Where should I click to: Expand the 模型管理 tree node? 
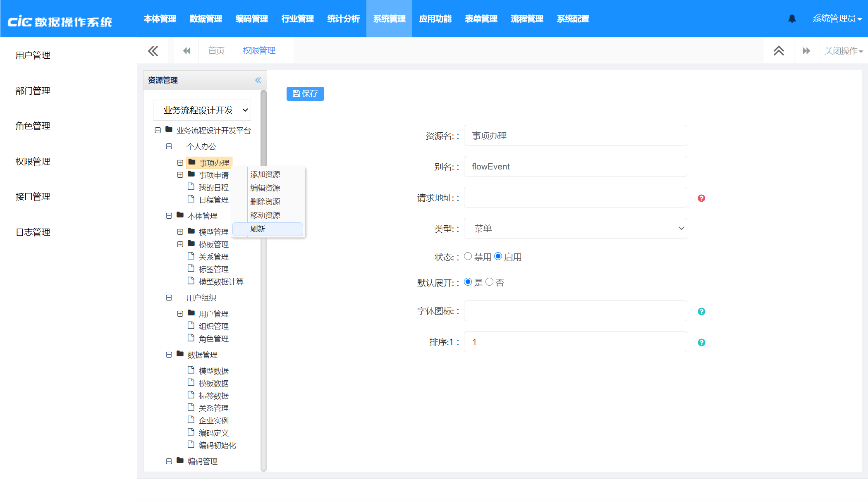(x=180, y=232)
